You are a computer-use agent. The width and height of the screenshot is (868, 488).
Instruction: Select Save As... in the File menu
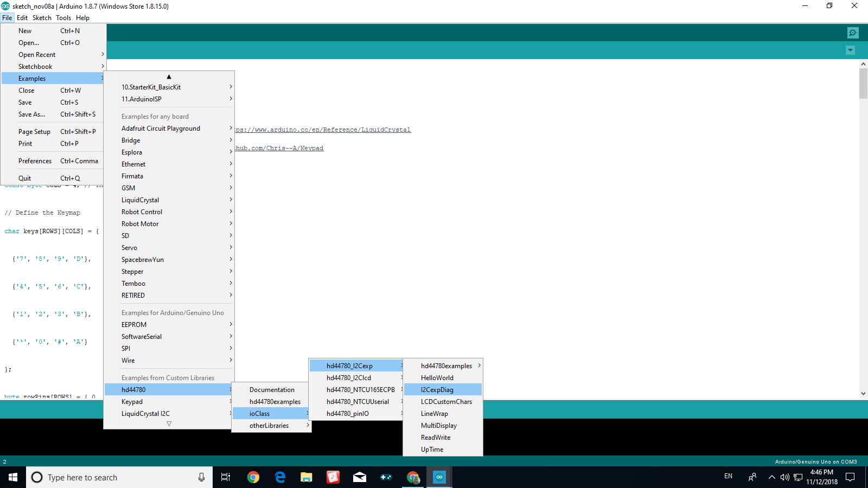pos(53,114)
